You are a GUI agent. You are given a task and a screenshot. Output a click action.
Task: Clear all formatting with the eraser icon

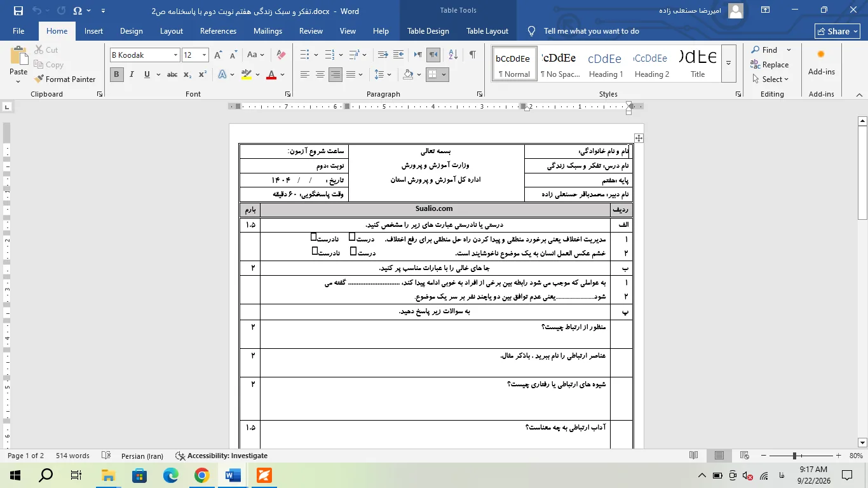[281, 55]
